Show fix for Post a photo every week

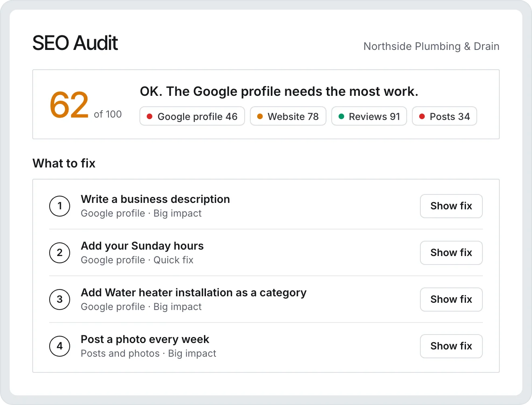tap(451, 346)
